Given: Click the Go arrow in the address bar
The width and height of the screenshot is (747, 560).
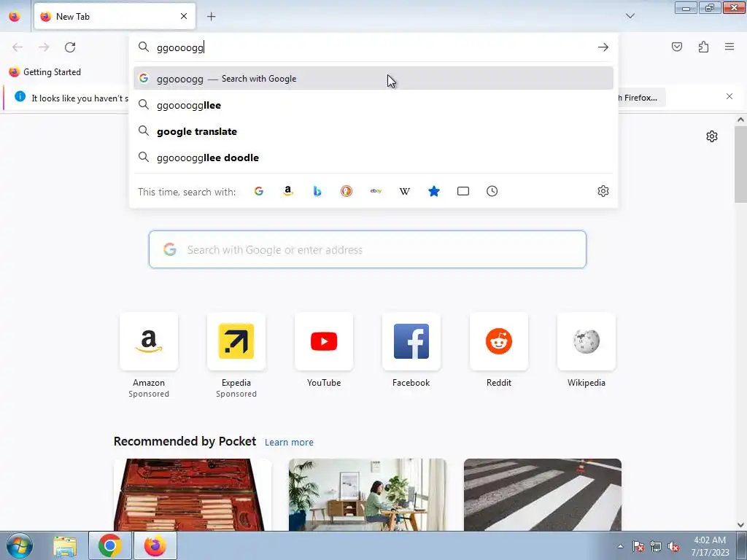Looking at the screenshot, I should [603, 47].
